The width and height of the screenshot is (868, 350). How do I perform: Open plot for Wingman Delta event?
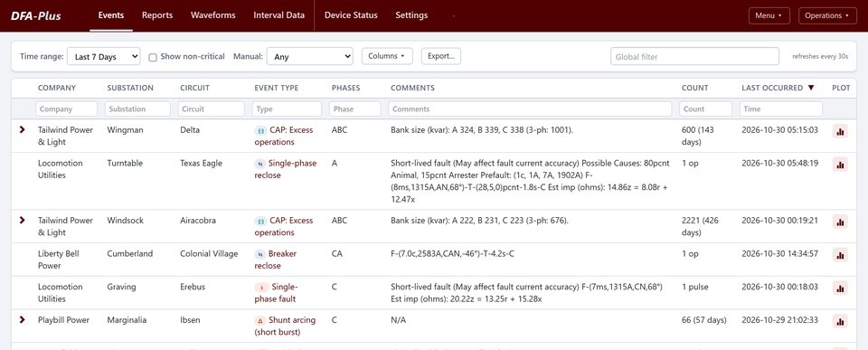coord(840,131)
